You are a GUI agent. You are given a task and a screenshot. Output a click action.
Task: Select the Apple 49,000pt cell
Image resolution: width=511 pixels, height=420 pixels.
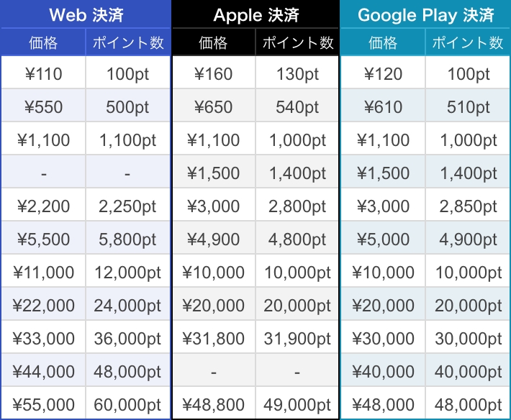pos(297,403)
